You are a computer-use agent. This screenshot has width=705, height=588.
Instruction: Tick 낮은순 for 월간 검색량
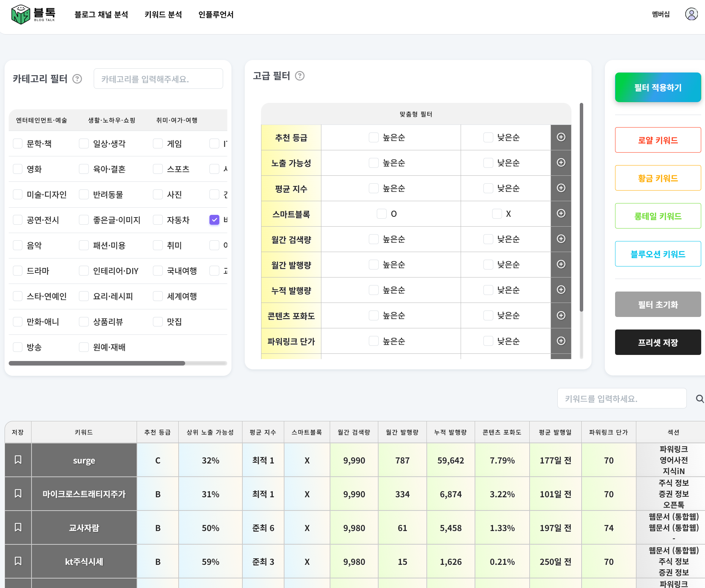(488, 239)
